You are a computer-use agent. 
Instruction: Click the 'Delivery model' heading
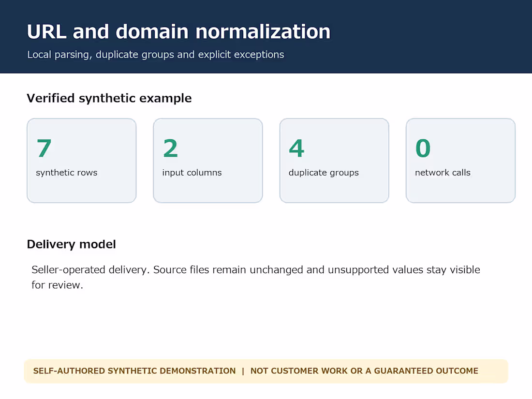(71, 244)
